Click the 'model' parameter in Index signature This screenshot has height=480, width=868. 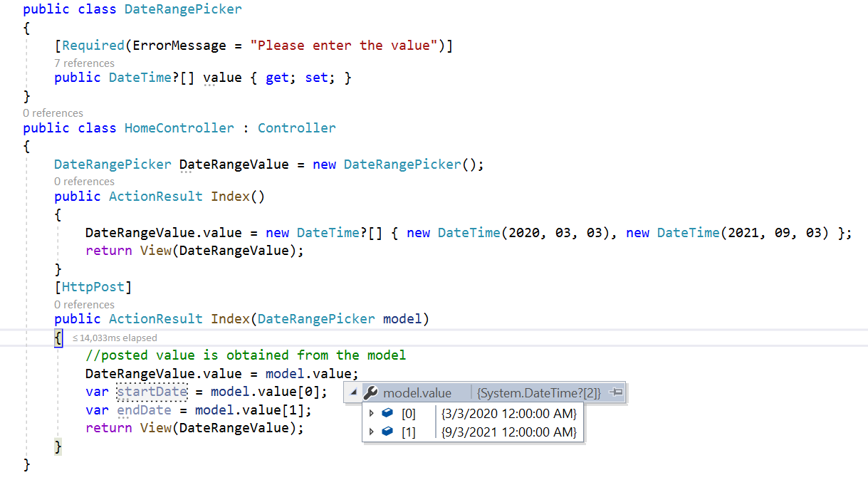(x=402, y=318)
